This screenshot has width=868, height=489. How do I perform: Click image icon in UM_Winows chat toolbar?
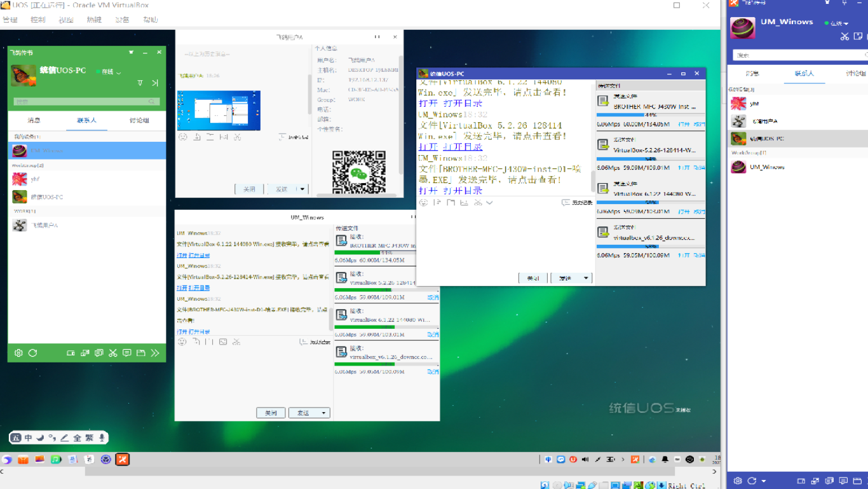tap(223, 342)
